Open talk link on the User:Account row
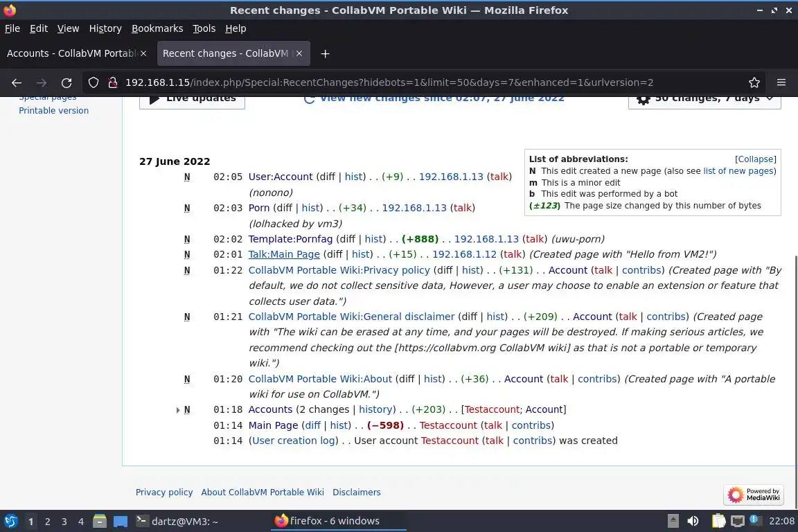 (x=499, y=177)
